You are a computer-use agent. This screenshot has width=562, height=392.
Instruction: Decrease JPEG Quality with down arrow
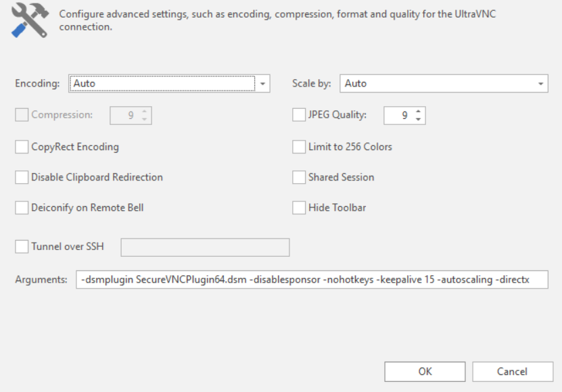[419, 120]
